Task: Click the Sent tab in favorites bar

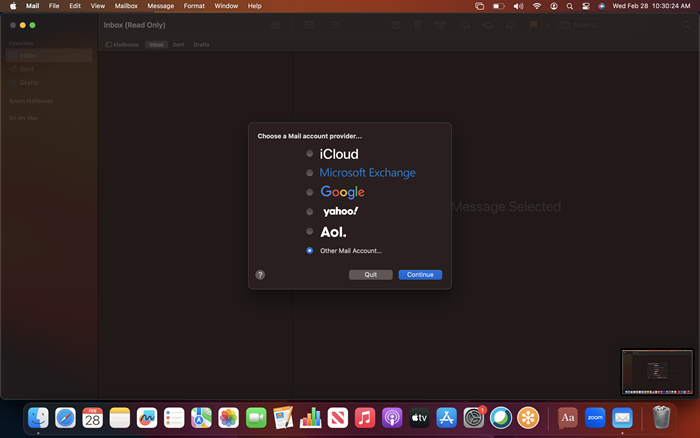Action: [179, 45]
